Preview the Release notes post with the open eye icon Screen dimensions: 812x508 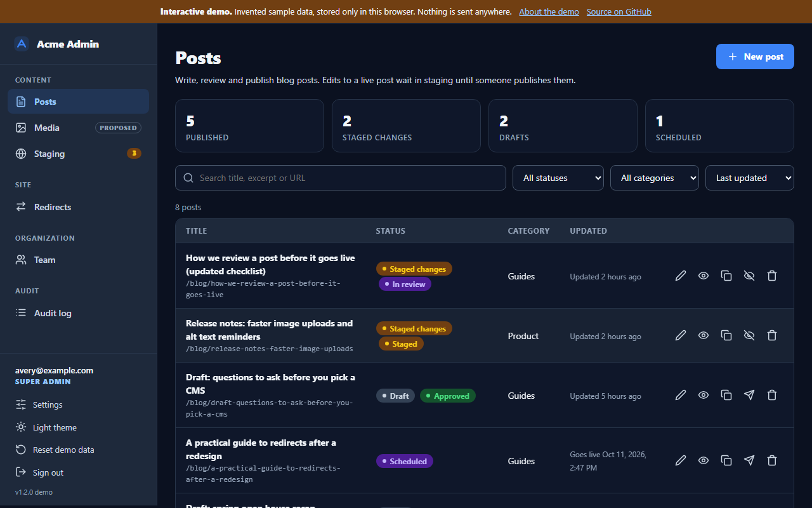pyautogui.click(x=704, y=335)
